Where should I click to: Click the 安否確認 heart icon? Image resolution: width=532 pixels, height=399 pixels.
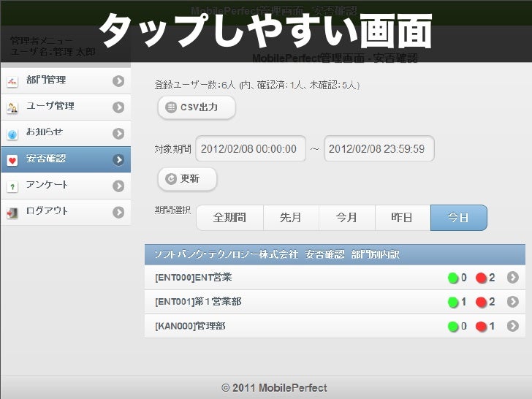coord(12,160)
